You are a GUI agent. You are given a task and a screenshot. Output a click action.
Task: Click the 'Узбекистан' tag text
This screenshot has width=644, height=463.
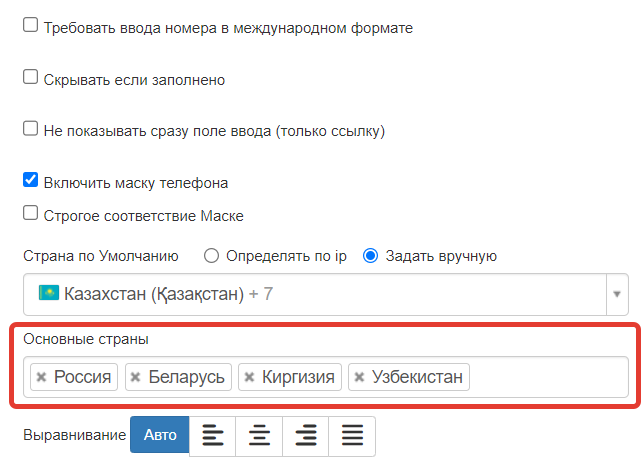[417, 377]
